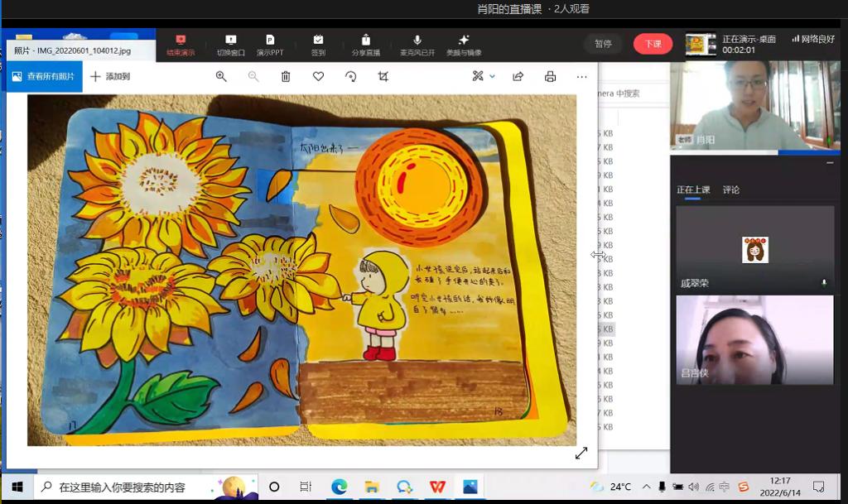Select the crop tool
Screen dimensions: 848x504
tap(383, 76)
